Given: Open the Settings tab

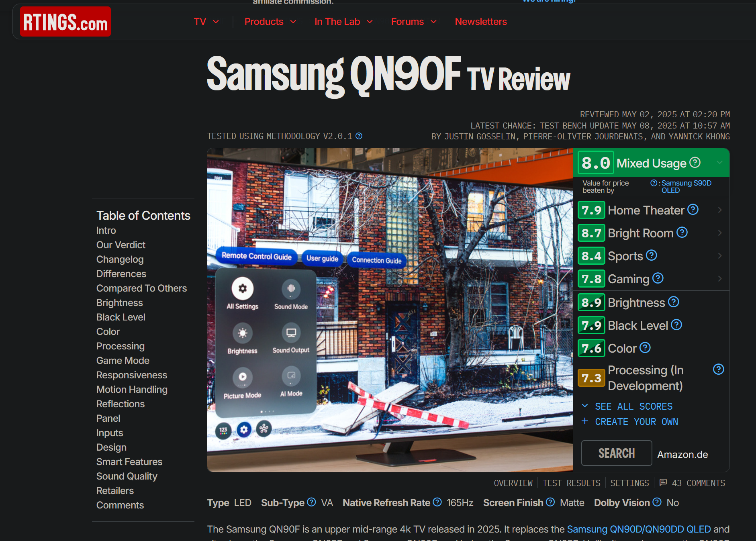Looking at the screenshot, I should 629,483.
